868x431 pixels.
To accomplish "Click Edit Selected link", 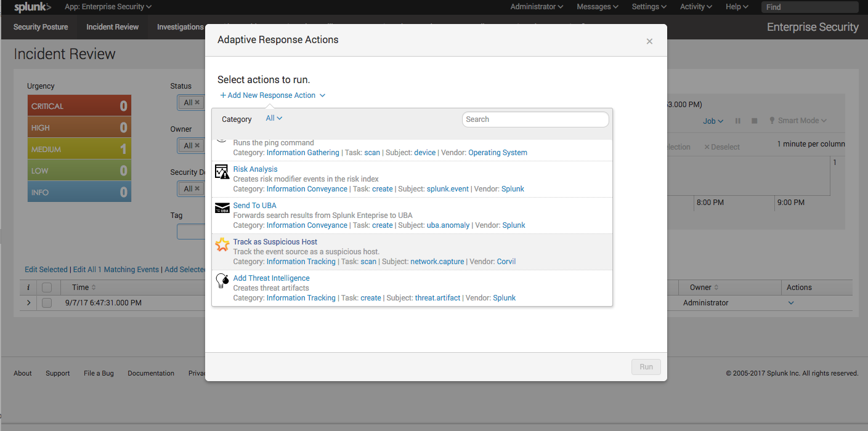I will point(46,270).
